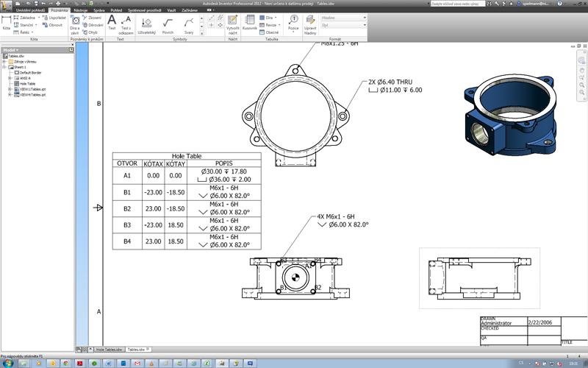
Task: Switch to the Nástroje ribbon tab
Action: [x=81, y=10]
